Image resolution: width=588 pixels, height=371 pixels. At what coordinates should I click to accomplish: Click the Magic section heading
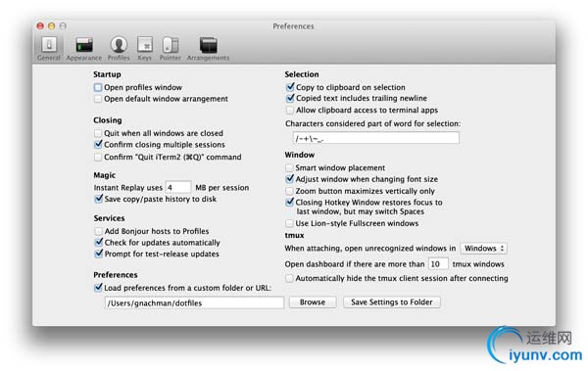105,175
